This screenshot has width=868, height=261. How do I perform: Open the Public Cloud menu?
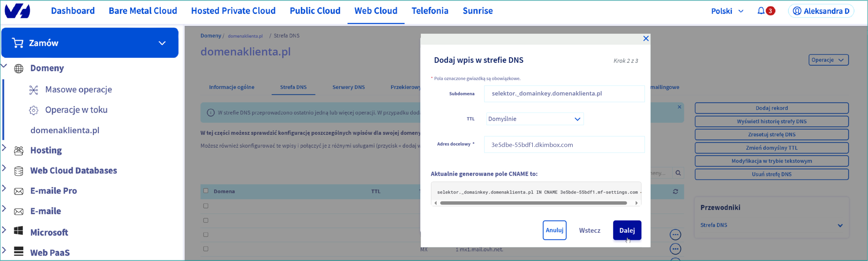click(x=315, y=11)
